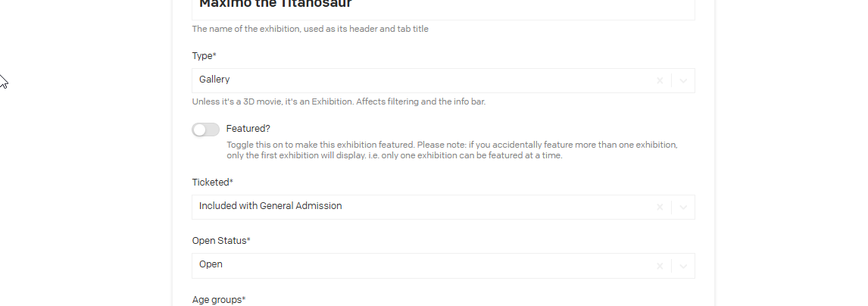Click the 'Age groups*' field label
This screenshot has height=306, width=868.
pos(219,300)
